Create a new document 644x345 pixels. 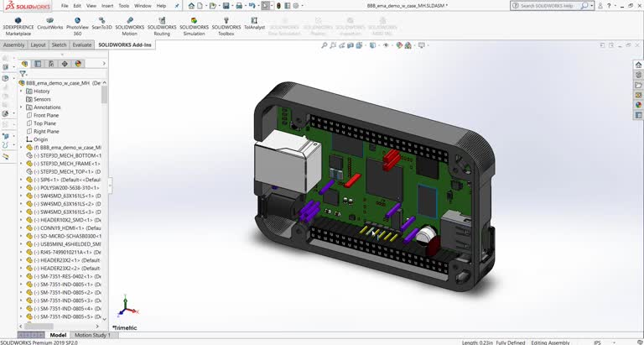[200, 6]
